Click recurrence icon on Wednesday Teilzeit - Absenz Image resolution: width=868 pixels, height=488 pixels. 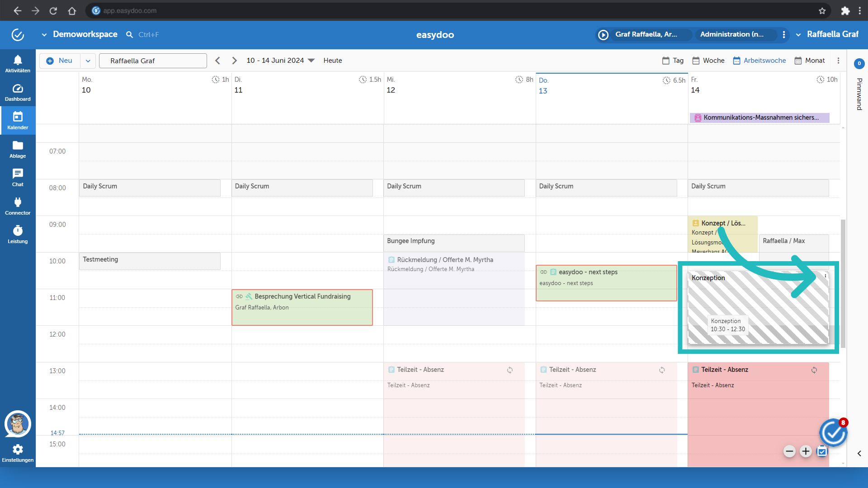pos(509,370)
